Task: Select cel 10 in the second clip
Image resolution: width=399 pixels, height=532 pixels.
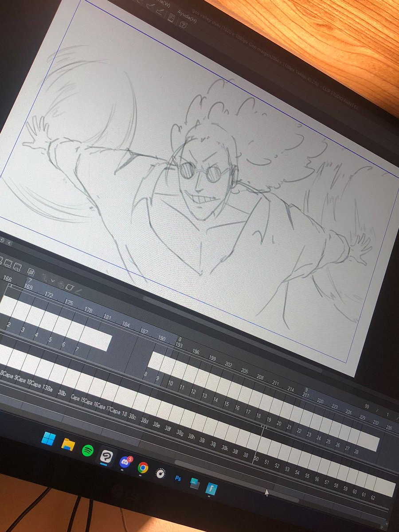Action: [170, 383]
